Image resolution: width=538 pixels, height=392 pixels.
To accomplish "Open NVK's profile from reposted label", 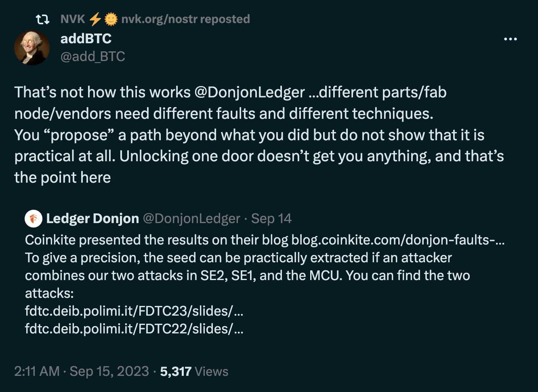I will tap(73, 19).
